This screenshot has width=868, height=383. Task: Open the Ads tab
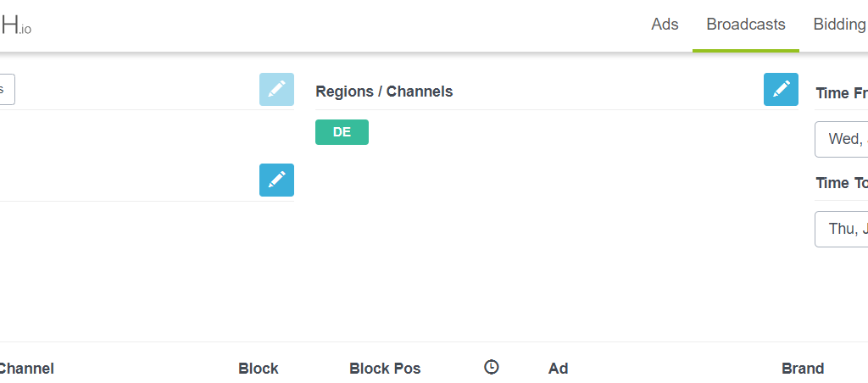pyautogui.click(x=665, y=25)
